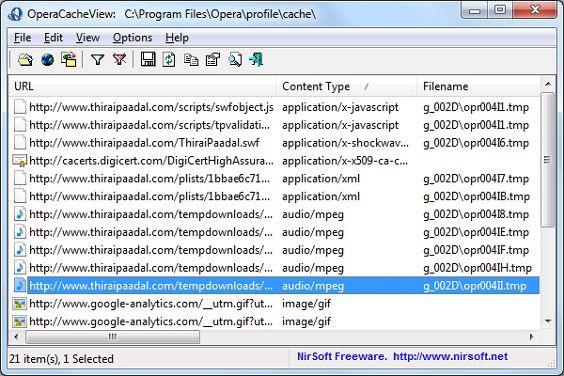Click the crossed-out funnel clear filter icon
This screenshot has width=564, height=376.
point(119,59)
